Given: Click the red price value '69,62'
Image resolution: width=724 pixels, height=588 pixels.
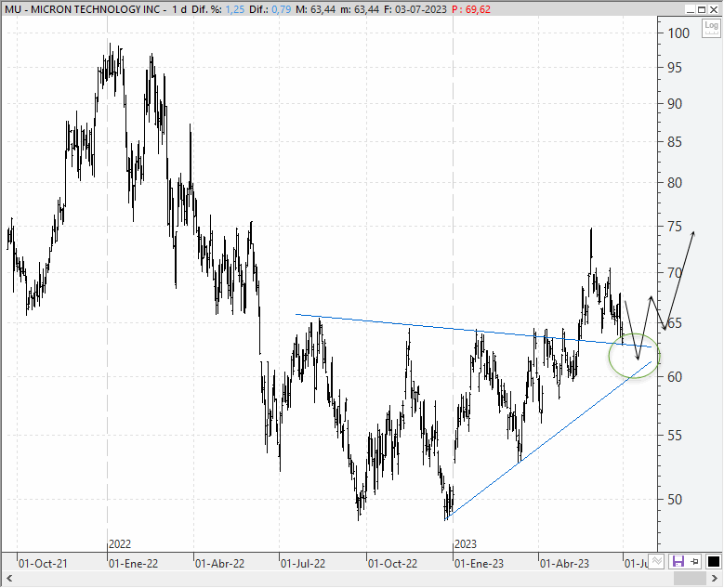Looking at the screenshot, I should tap(478, 9).
